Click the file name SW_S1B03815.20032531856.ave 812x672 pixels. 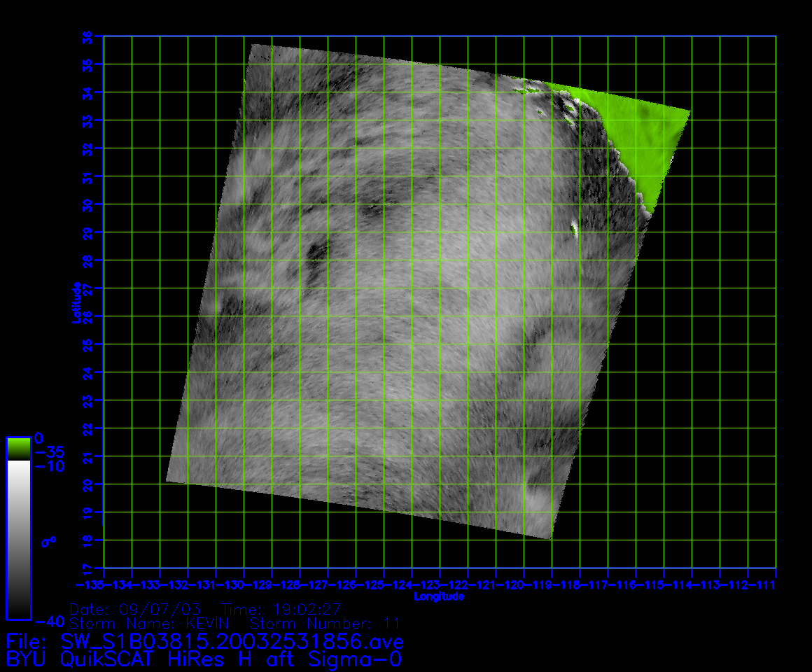(x=231, y=641)
